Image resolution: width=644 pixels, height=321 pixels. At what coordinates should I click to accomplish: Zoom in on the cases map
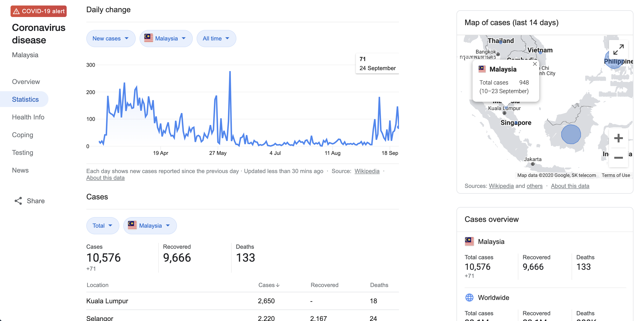click(x=618, y=138)
